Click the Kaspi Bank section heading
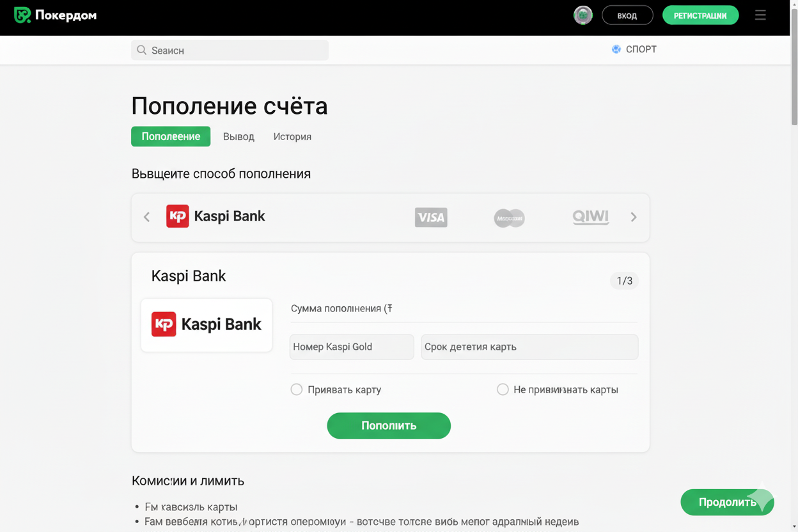Viewport: 798px width, 532px height. 189,276
